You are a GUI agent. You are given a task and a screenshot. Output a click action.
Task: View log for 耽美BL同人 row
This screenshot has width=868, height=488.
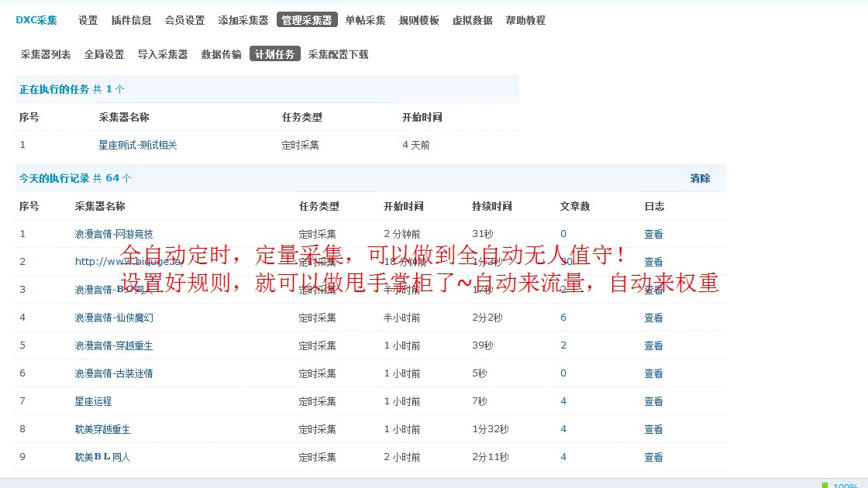pos(654,457)
